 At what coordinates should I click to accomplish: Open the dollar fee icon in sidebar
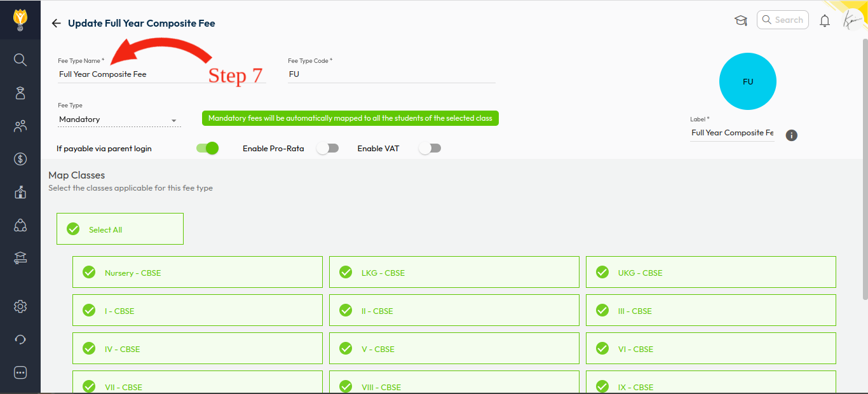point(20,159)
